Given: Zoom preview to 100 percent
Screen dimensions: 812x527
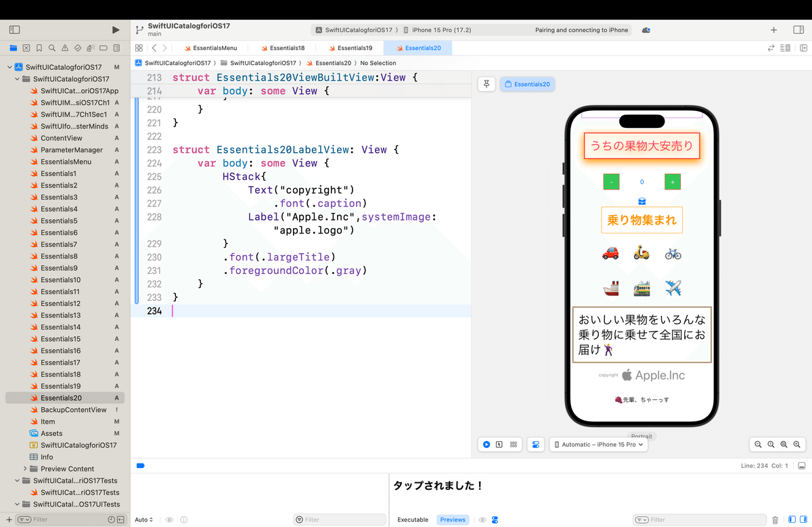Looking at the screenshot, I should coord(771,444).
